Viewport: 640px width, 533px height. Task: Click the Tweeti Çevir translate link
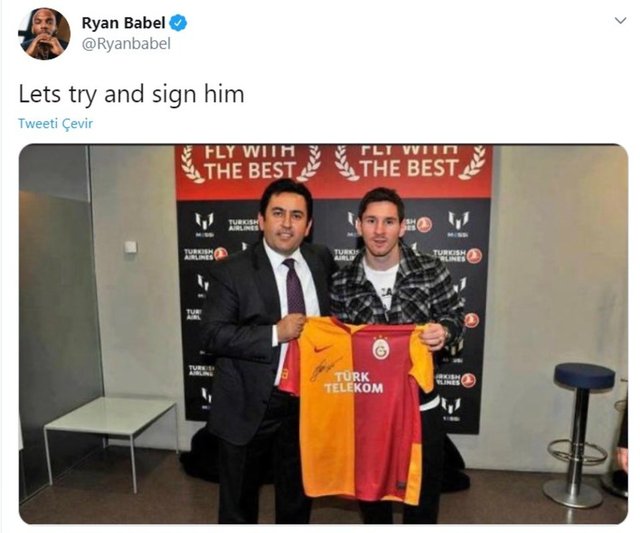56,123
